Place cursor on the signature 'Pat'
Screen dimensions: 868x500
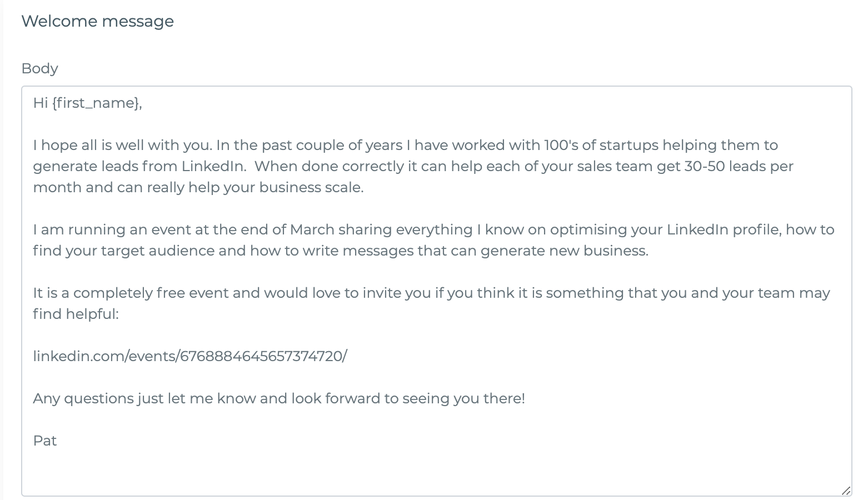pyautogui.click(x=45, y=441)
